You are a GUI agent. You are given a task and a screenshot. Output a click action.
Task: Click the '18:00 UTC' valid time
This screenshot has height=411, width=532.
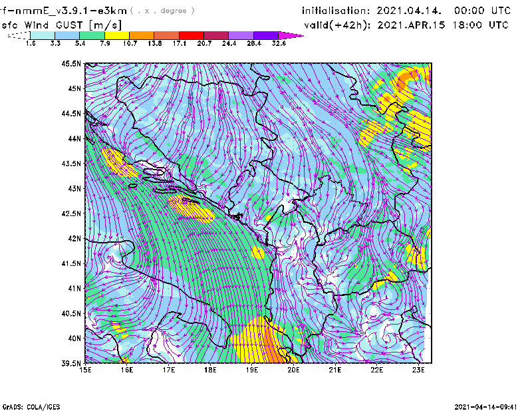[x=480, y=25]
